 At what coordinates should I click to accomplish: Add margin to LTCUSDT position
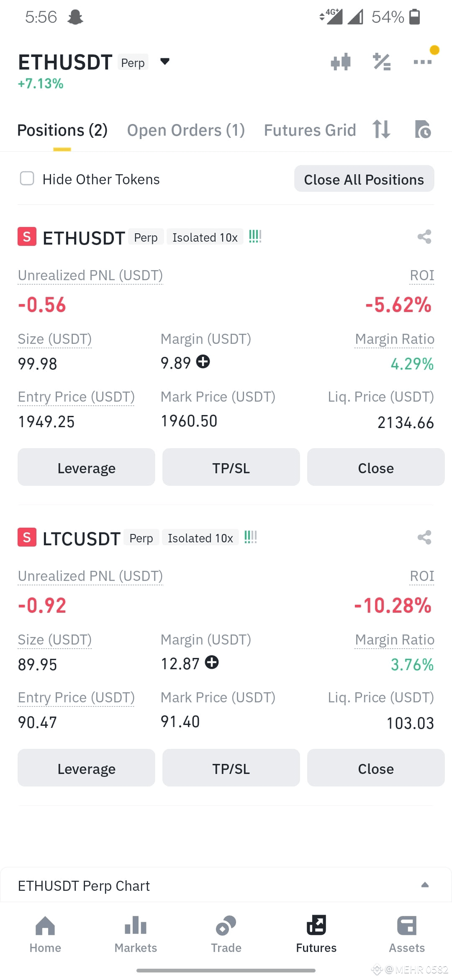pyautogui.click(x=212, y=662)
